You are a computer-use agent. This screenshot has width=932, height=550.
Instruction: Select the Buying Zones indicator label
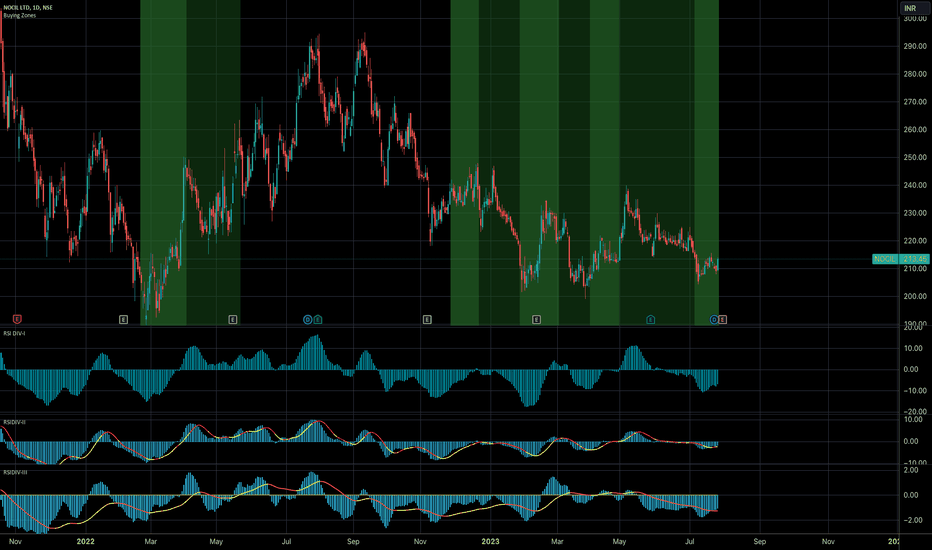point(20,15)
